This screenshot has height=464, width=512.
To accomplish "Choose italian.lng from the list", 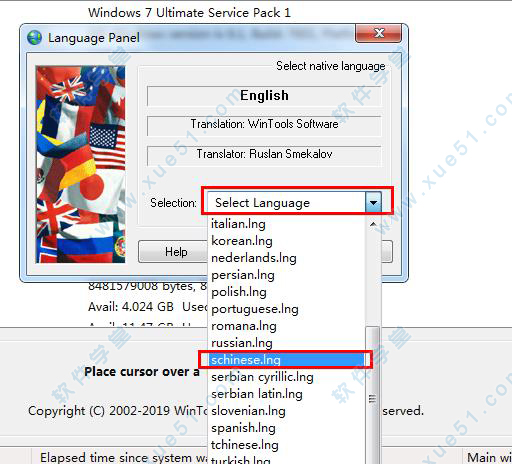I will [287, 224].
